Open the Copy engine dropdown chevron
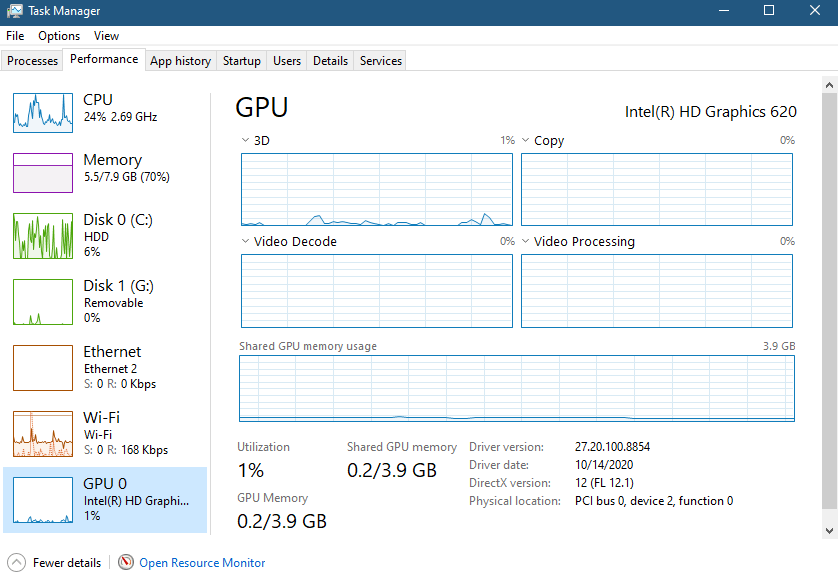Screen dimensions: 838x587 point(525,140)
